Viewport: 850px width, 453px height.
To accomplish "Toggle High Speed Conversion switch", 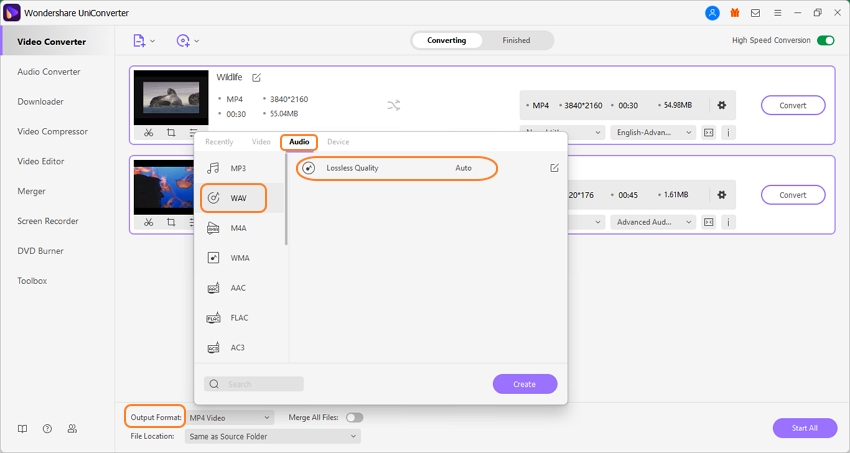I will coord(825,41).
